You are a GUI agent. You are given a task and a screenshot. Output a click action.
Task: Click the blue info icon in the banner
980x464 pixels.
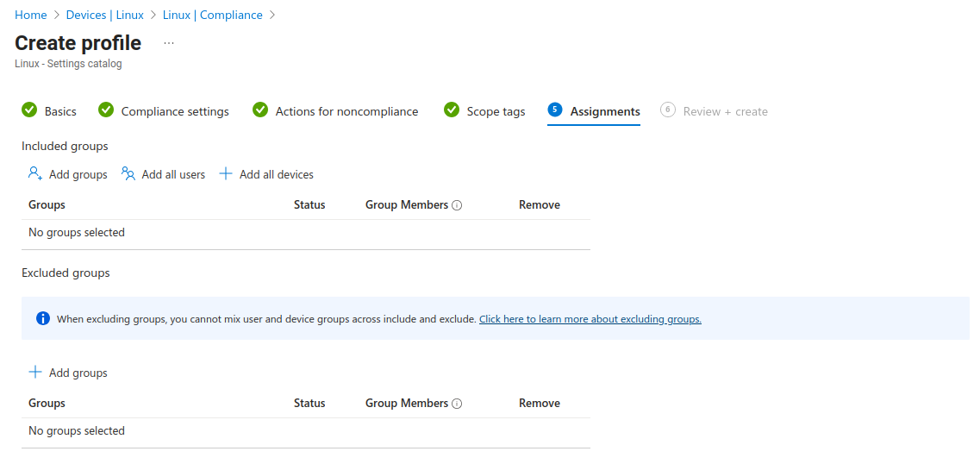click(x=43, y=318)
